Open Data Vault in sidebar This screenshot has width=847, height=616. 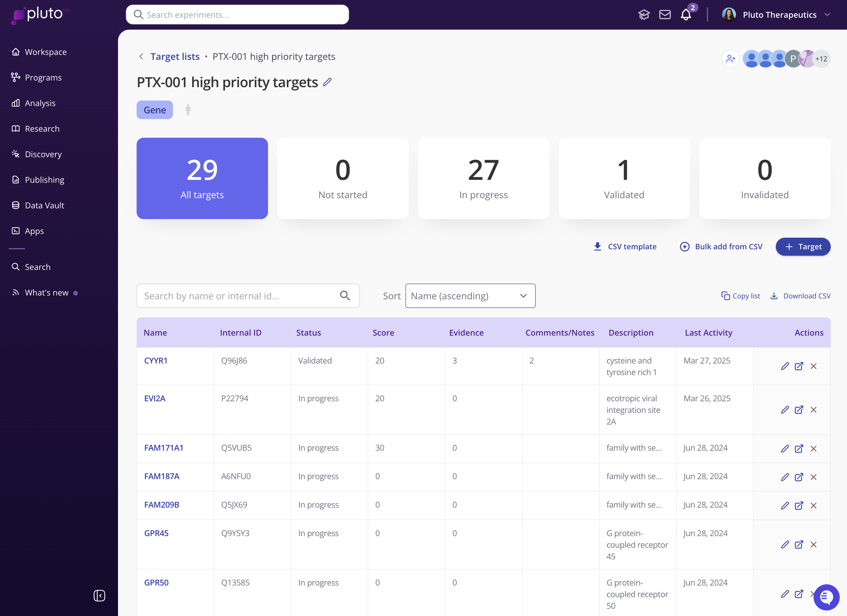pos(44,205)
